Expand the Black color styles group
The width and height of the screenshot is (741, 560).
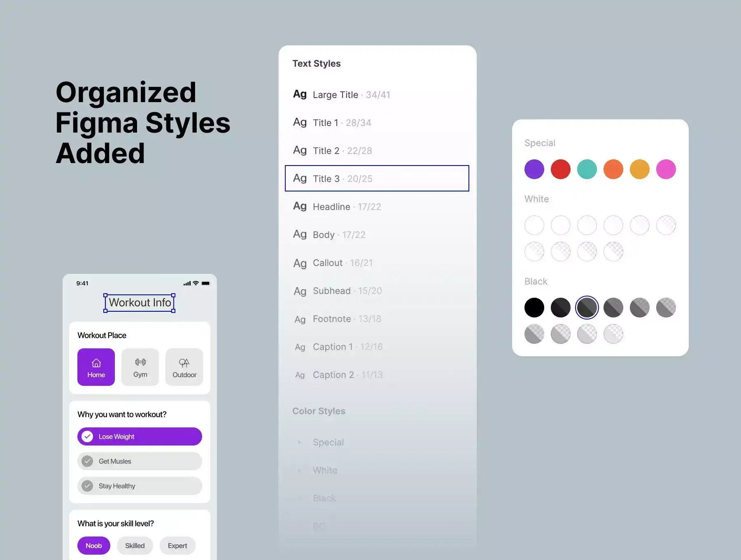coord(299,498)
